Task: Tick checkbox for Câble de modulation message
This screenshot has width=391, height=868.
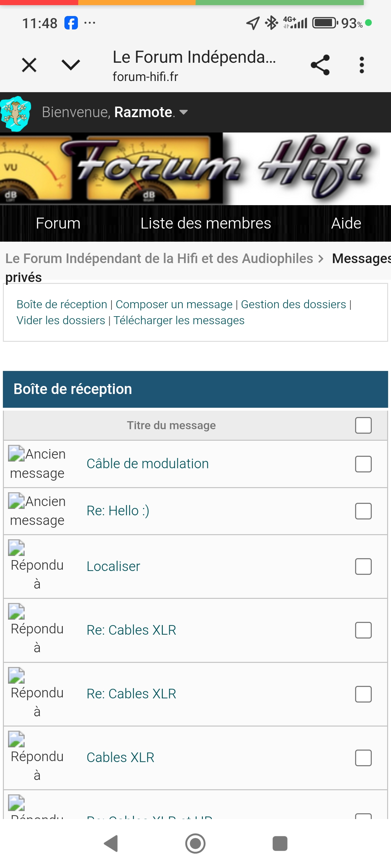Action: pyautogui.click(x=363, y=464)
